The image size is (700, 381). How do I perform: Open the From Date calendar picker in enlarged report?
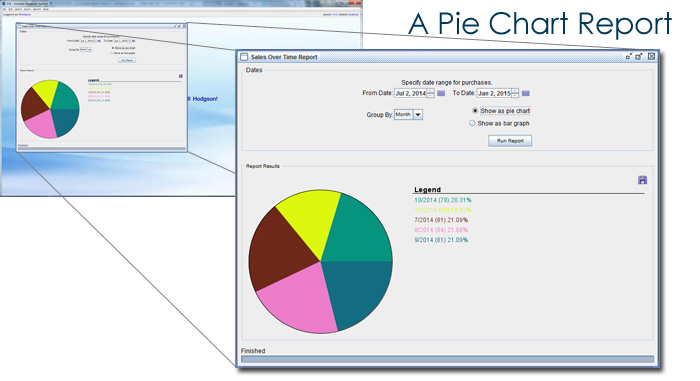[x=441, y=93]
